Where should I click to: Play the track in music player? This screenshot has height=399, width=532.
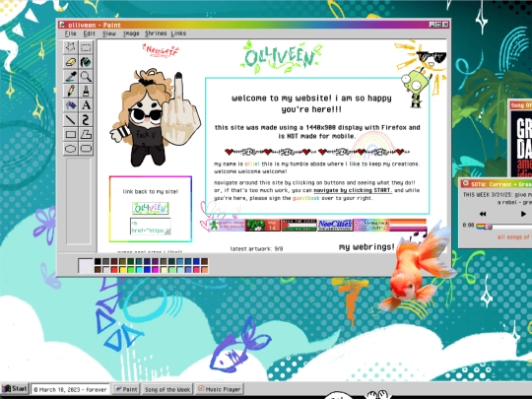coord(523,214)
